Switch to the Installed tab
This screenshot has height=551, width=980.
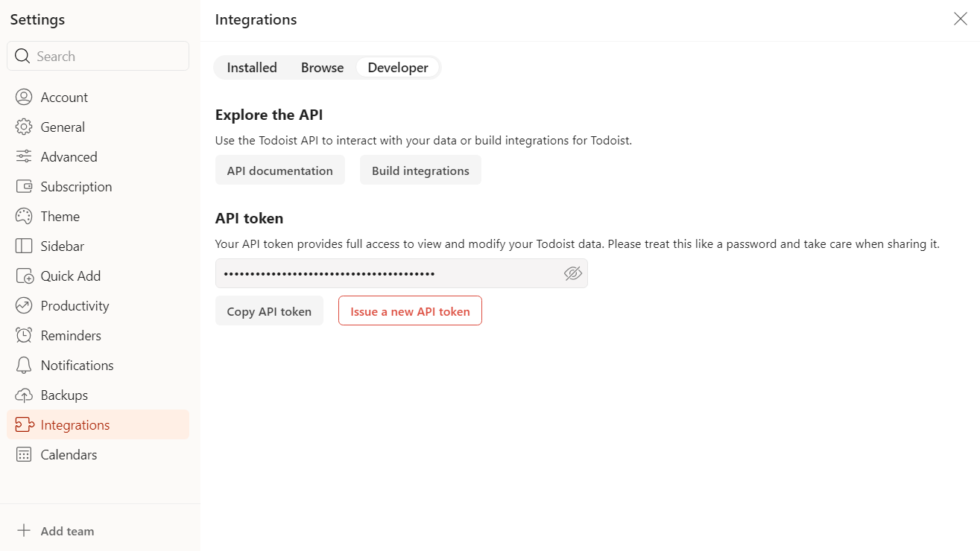[x=251, y=67]
